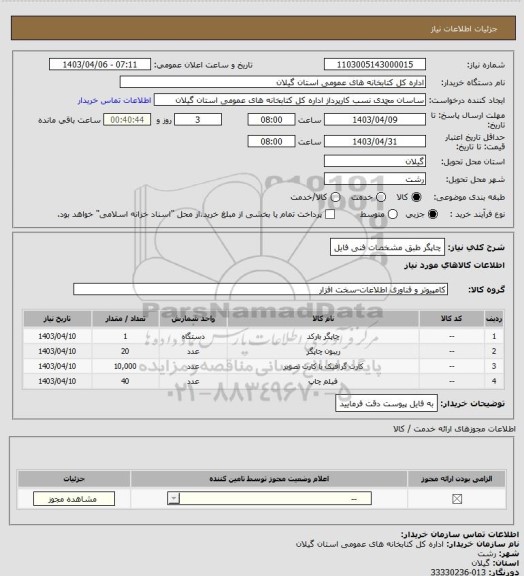Click the request creator name field
Screen dimensions: 524x576
click(x=290, y=100)
